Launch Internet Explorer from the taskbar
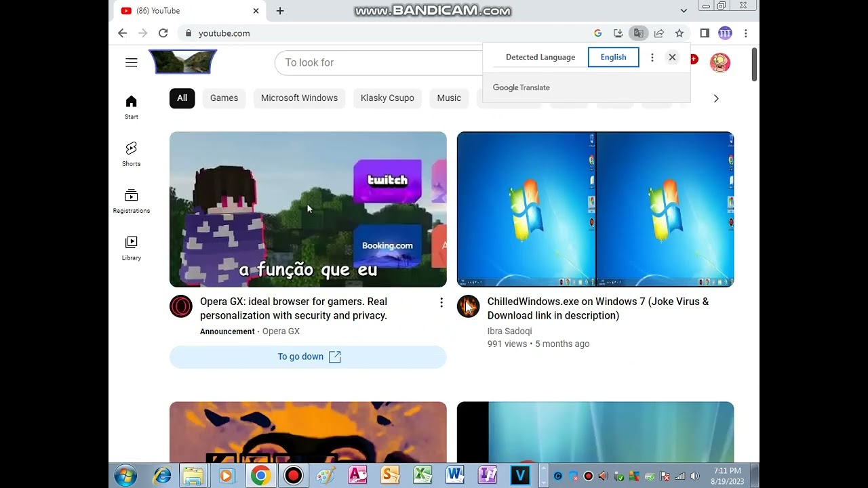 [x=162, y=476]
